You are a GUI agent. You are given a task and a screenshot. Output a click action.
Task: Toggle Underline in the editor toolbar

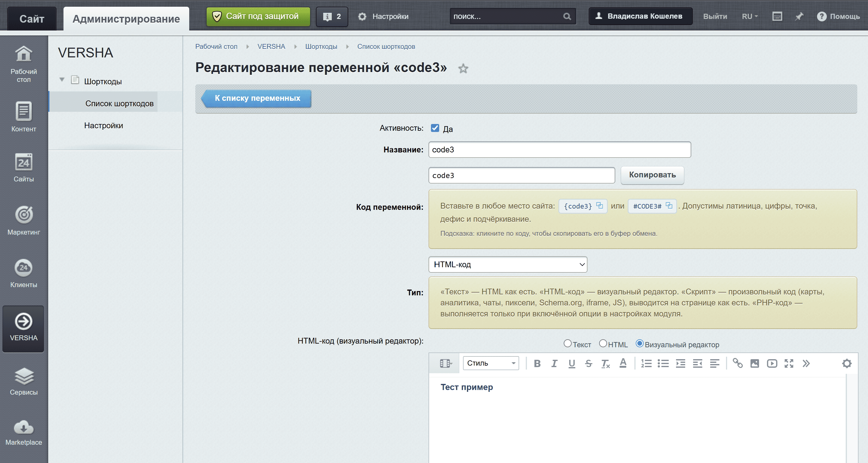[571, 363]
